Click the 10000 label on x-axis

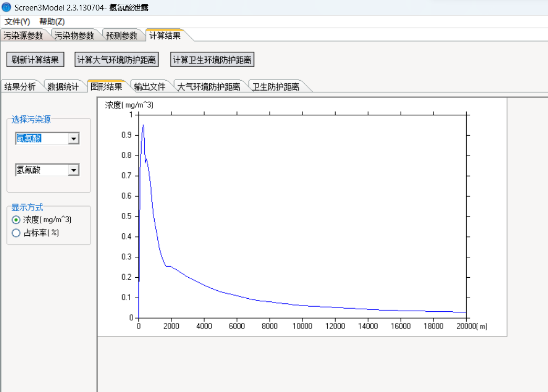(302, 326)
